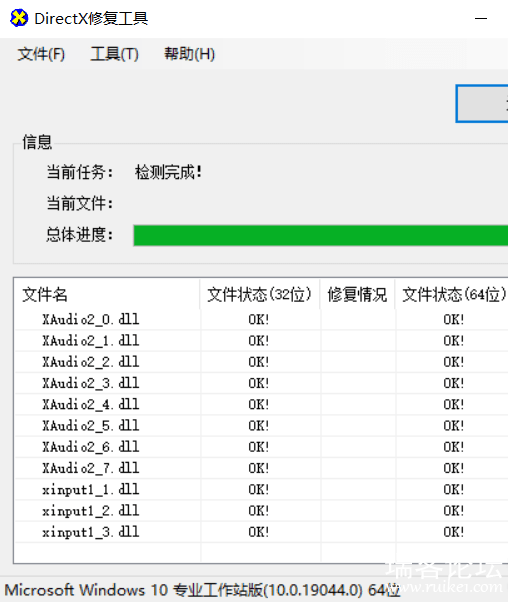Click the 总体进度: label
Screen dimensions: 508x602
point(79,235)
